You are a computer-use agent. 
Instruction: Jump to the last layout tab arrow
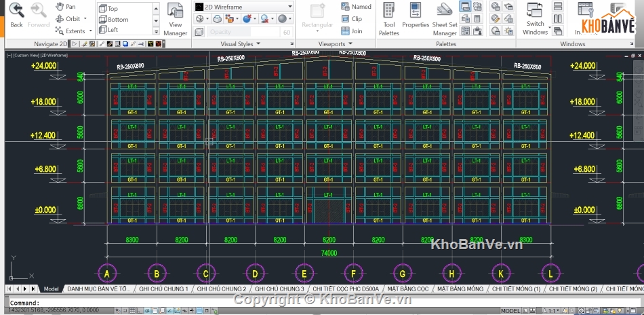[33, 289]
